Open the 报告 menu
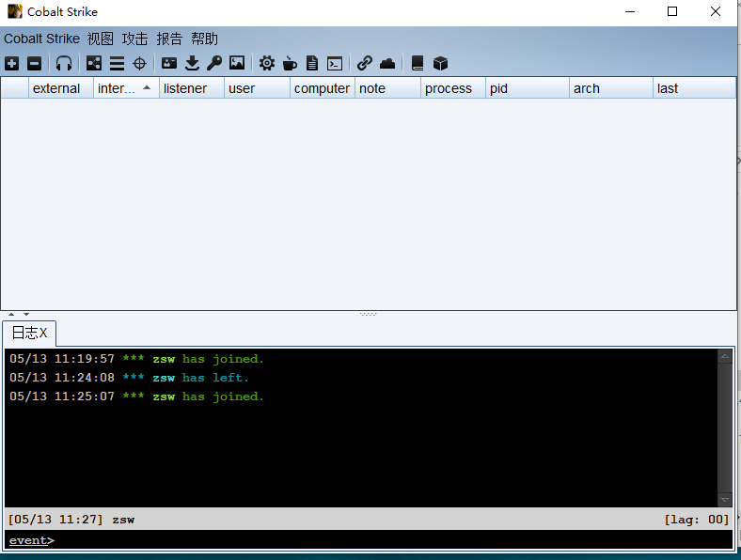 169,39
